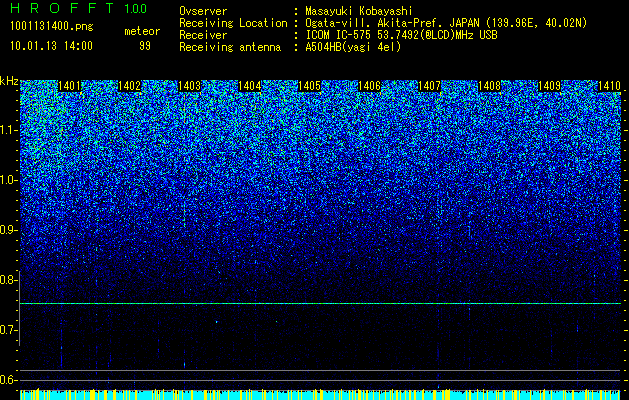Click the bright green horizontal carrier line
The image size is (629, 400).
[321, 303]
